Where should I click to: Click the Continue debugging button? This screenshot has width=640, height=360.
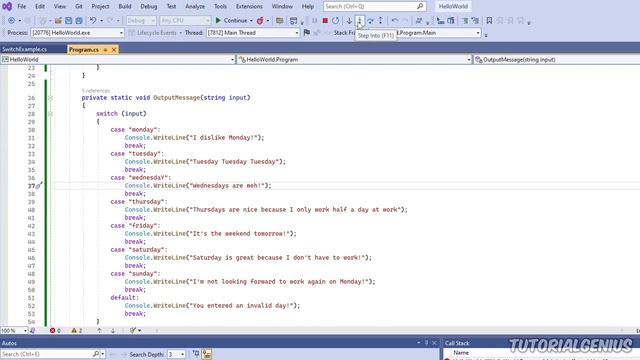(231, 20)
